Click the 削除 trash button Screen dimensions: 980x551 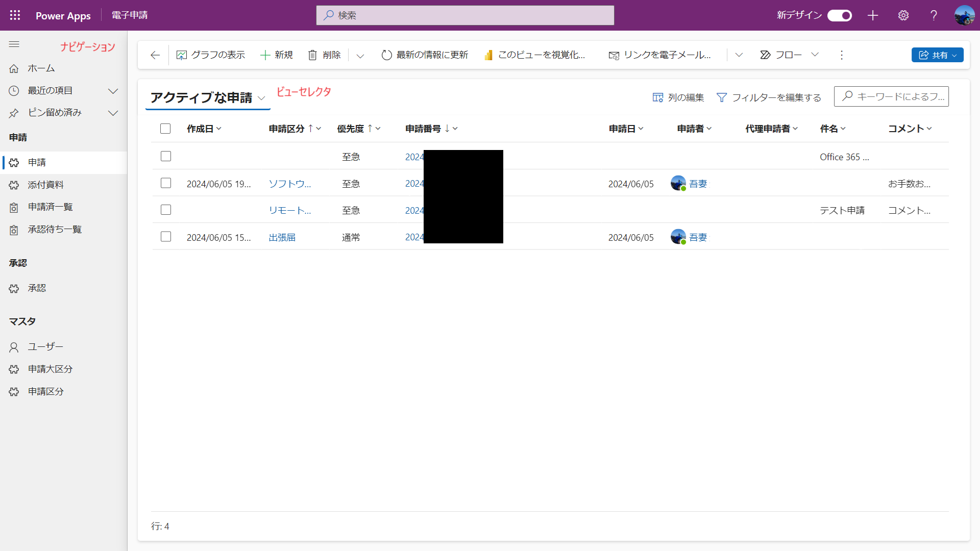point(325,55)
